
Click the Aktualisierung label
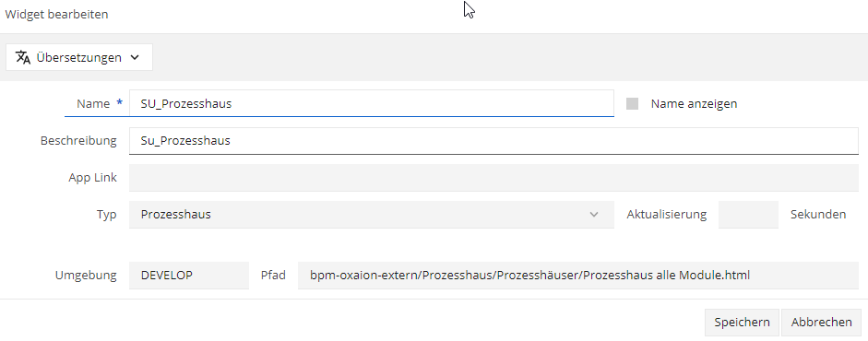pyautogui.click(x=667, y=215)
